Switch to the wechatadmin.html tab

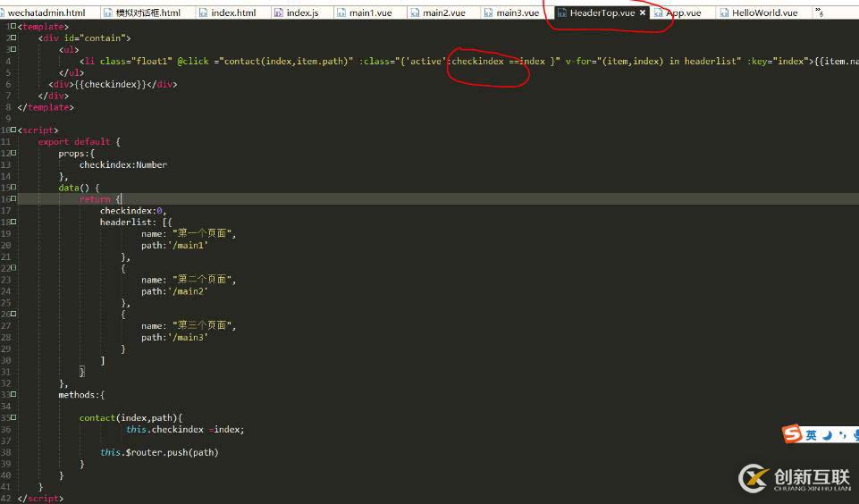tap(45, 13)
